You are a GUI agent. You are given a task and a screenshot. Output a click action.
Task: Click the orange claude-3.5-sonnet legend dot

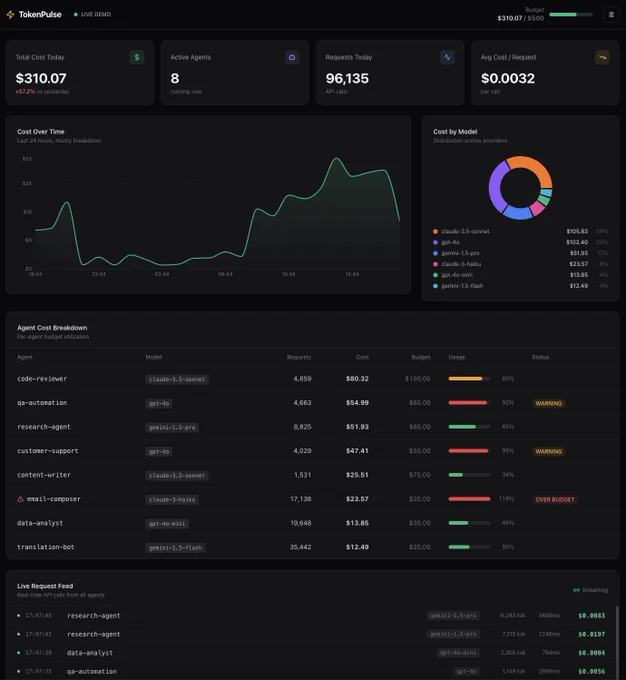click(x=436, y=232)
